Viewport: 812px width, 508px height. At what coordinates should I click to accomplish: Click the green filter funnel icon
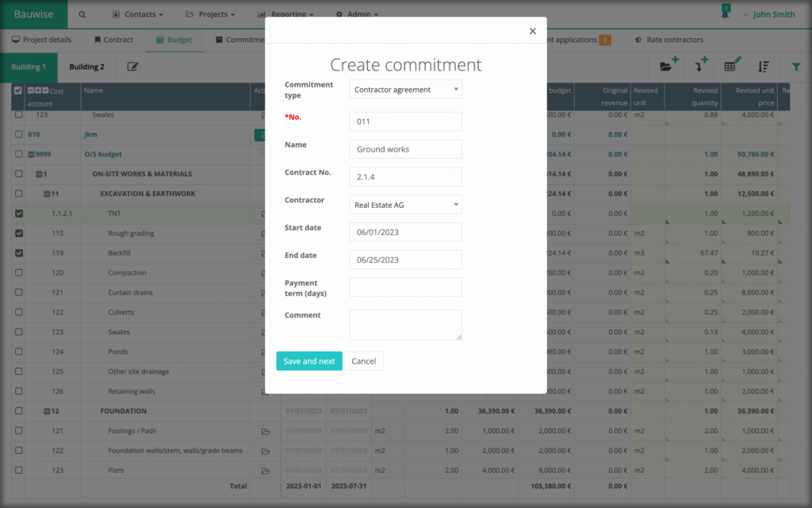[796, 67]
